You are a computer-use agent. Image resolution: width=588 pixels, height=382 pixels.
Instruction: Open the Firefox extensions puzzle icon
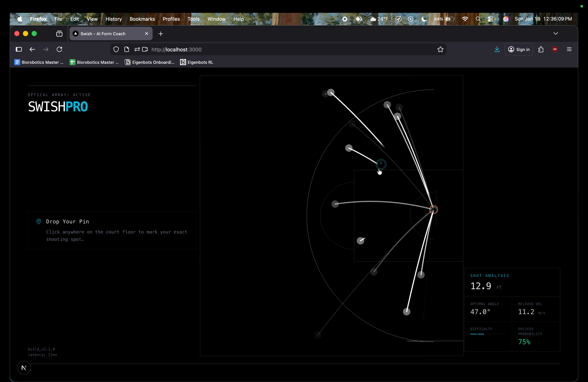[541, 49]
